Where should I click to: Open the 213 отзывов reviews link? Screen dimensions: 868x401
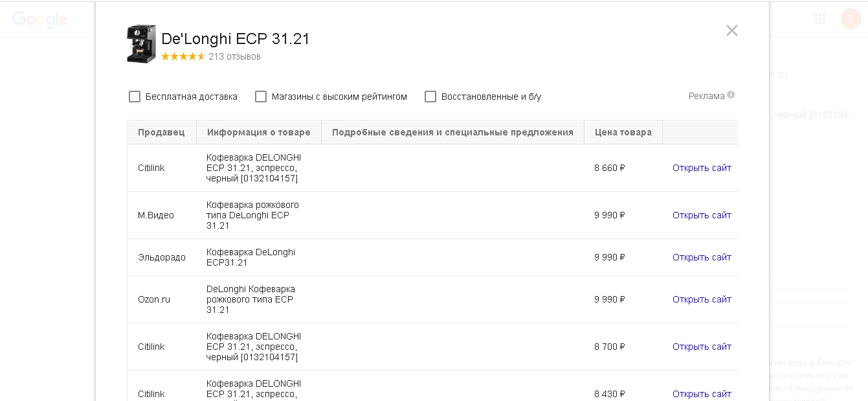(x=234, y=56)
